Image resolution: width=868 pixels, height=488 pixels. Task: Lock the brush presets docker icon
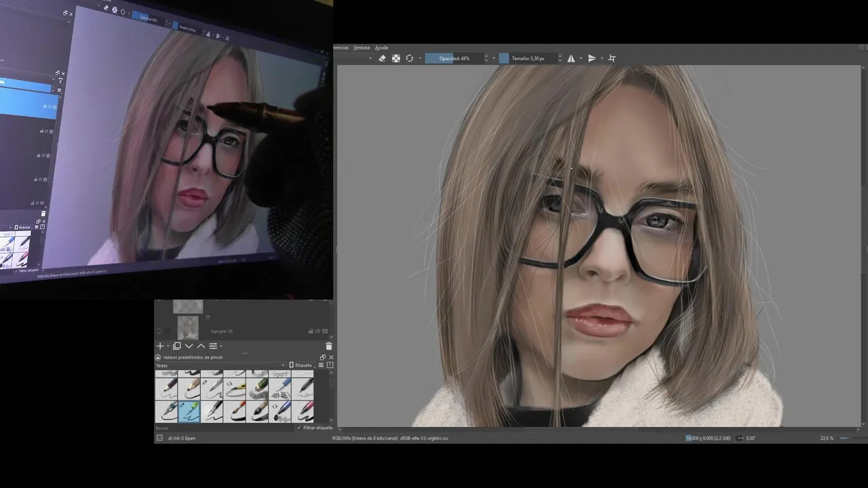tap(158, 357)
